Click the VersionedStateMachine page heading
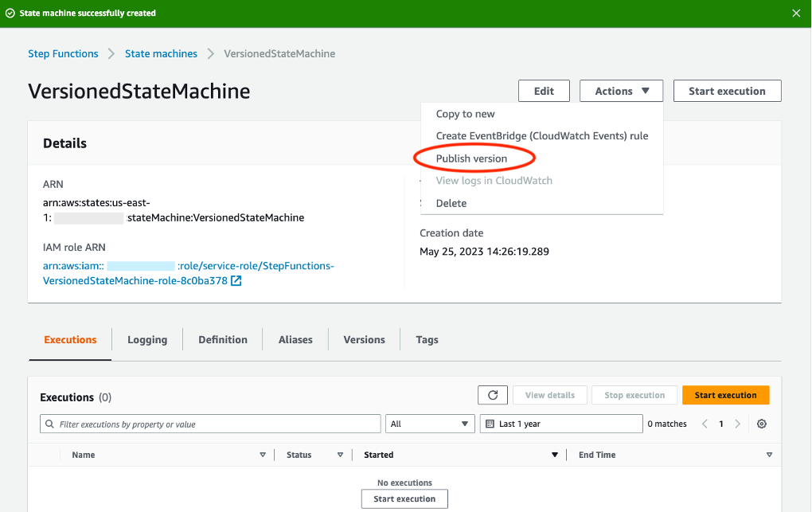The width and height of the screenshot is (812, 512). [x=139, y=92]
